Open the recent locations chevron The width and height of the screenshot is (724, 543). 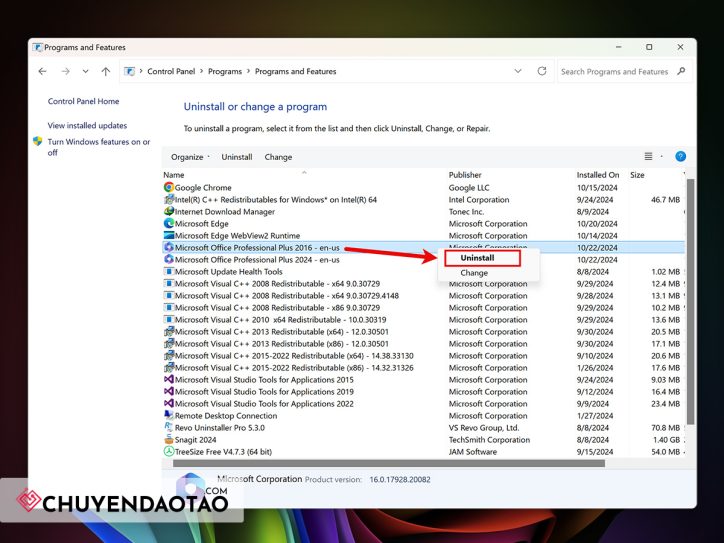pyautogui.click(x=85, y=71)
